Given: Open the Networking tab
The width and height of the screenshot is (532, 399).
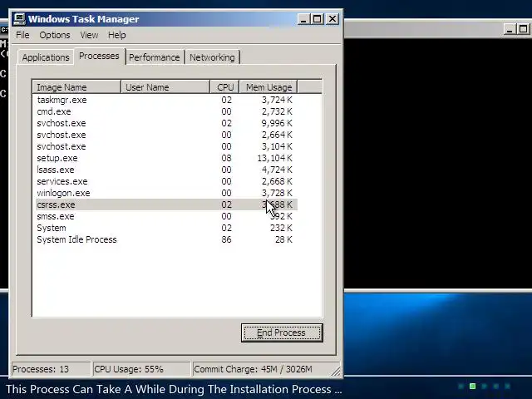Looking at the screenshot, I should pyautogui.click(x=212, y=57).
